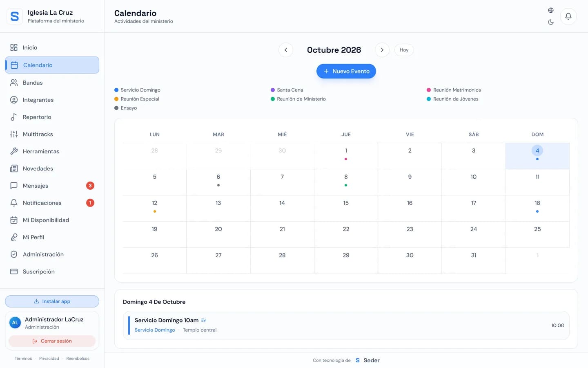The width and height of the screenshot is (588, 368).
Task: Open Repertorio music note icon
Action: [x=14, y=117]
